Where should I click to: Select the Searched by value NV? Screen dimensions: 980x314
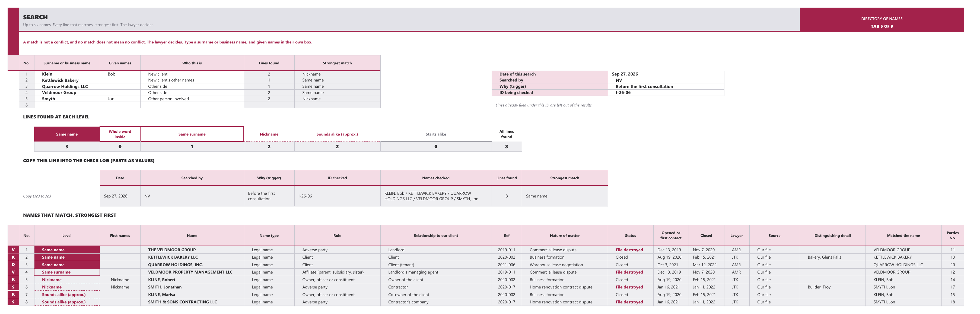(x=666, y=80)
